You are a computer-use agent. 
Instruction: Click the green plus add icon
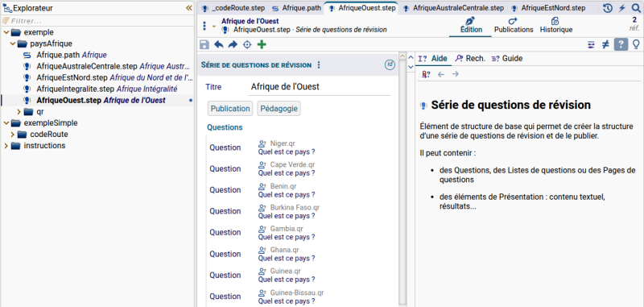pyautogui.click(x=262, y=44)
